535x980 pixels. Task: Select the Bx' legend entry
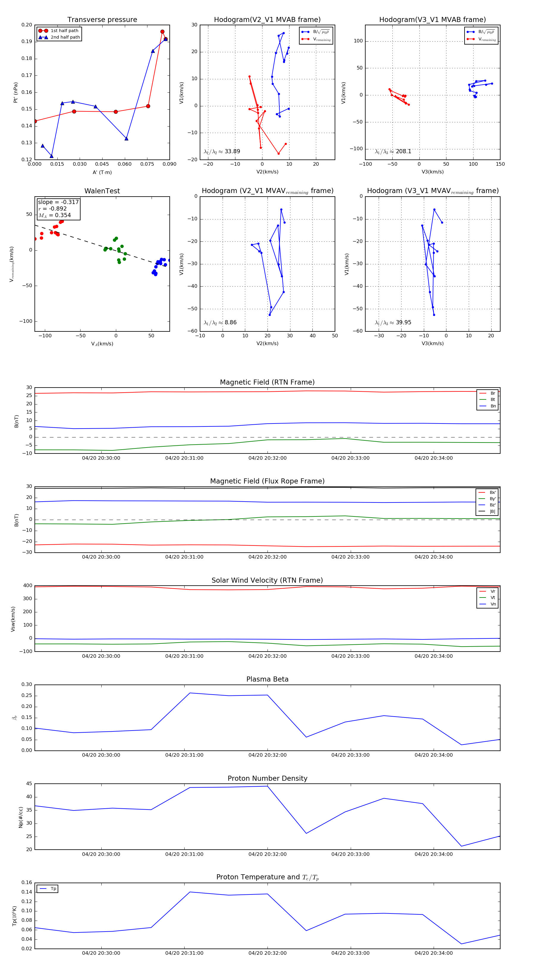pyautogui.click(x=487, y=492)
